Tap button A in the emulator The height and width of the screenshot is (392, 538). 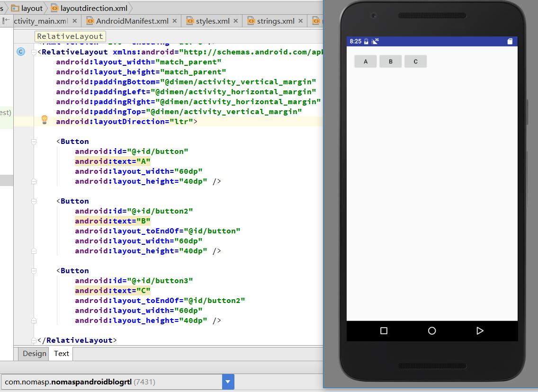(366, 62)
